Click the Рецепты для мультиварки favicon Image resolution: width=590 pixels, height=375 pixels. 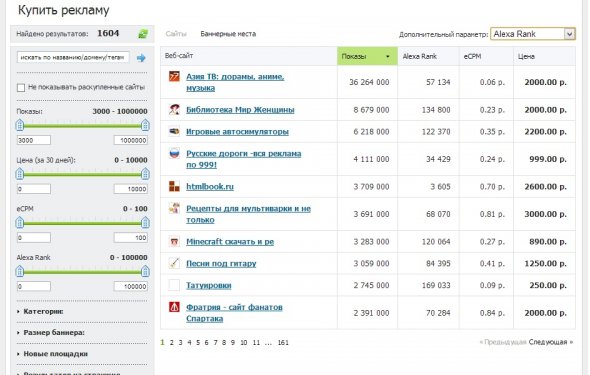click(x=174, y=208)
